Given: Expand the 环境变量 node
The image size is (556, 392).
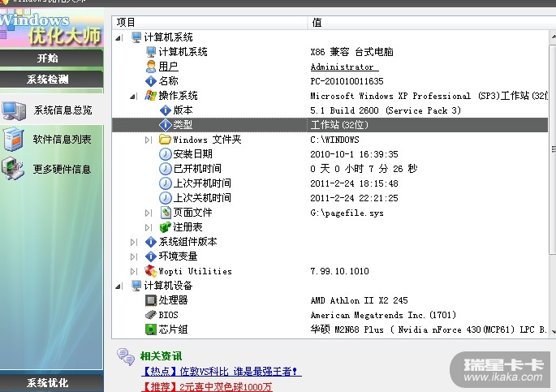Looking at the screenshot, I should pos(133,256).
